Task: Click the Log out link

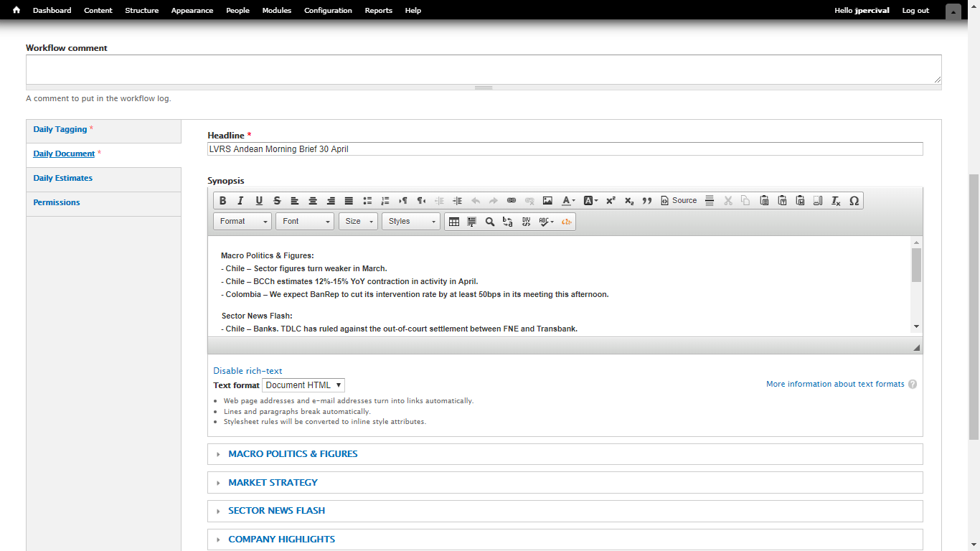Action: 915,11
